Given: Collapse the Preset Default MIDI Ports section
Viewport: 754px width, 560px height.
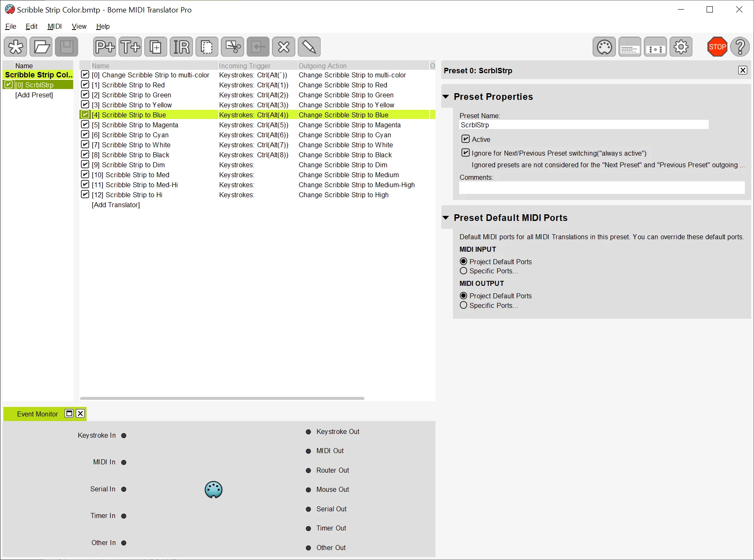Looking at the screenshot, I should (446, 218).
